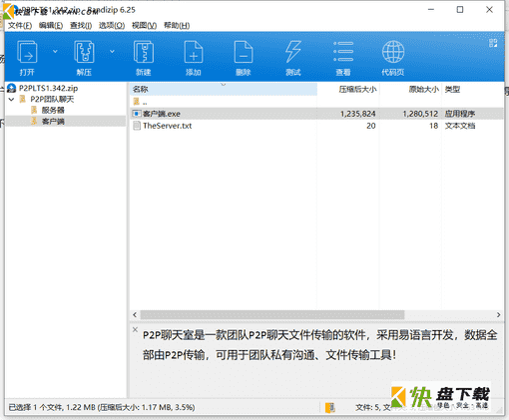Click the 服务器 folder icon in tree

click(x=34, y=110)
